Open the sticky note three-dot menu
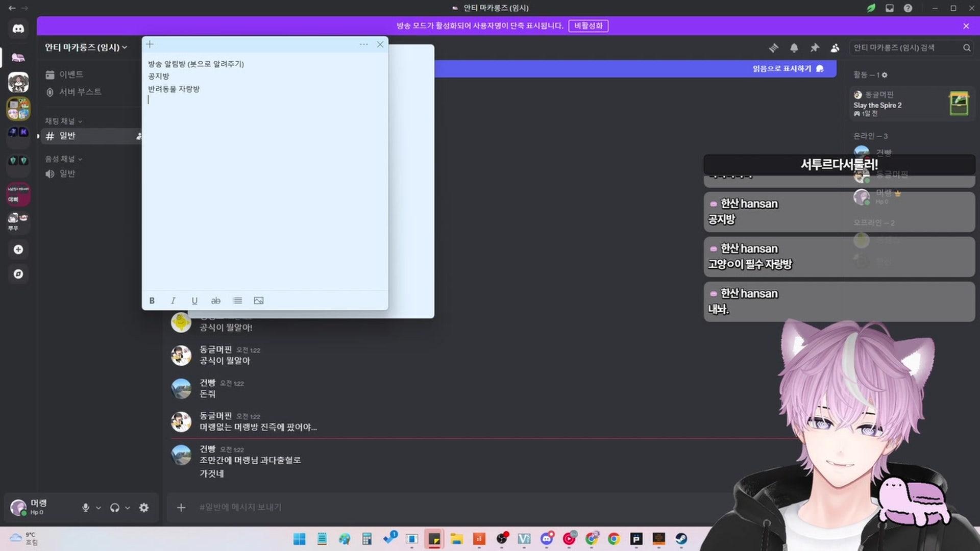 point(363,44)
